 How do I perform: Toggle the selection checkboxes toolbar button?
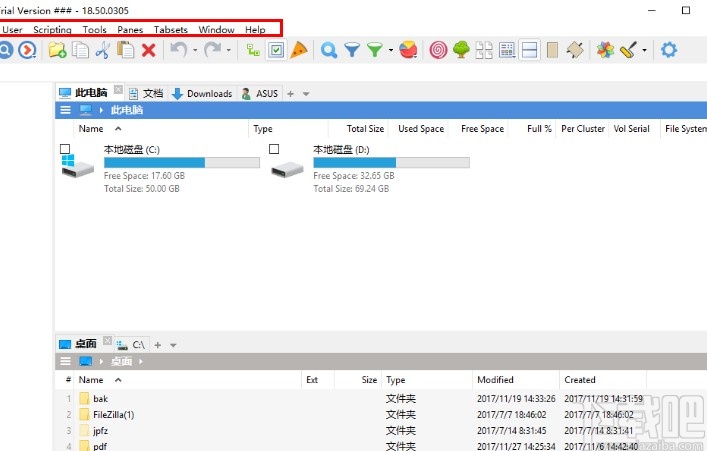point(276,50)
